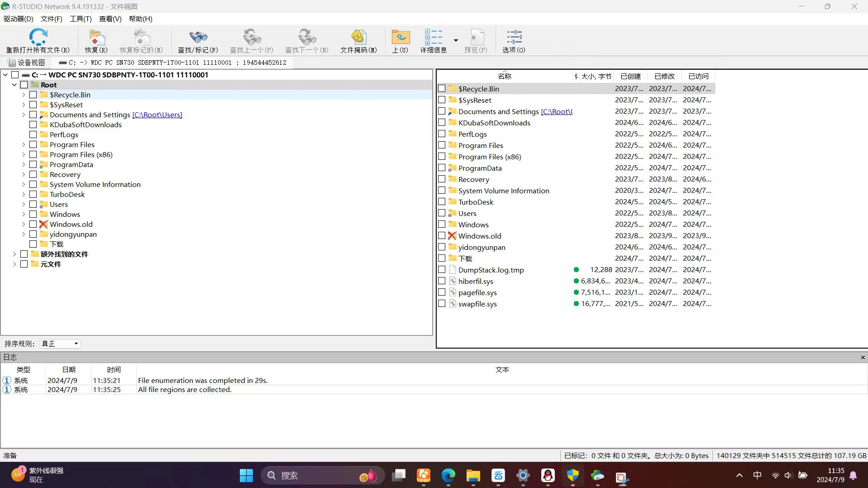868x488 pixels.
Task: Open the Find/Mark binoculars tool
Action: tap(198, 38)
